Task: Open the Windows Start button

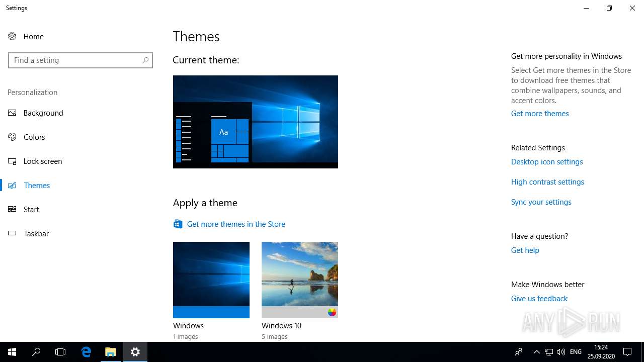Action: click(x=12, y=352)
